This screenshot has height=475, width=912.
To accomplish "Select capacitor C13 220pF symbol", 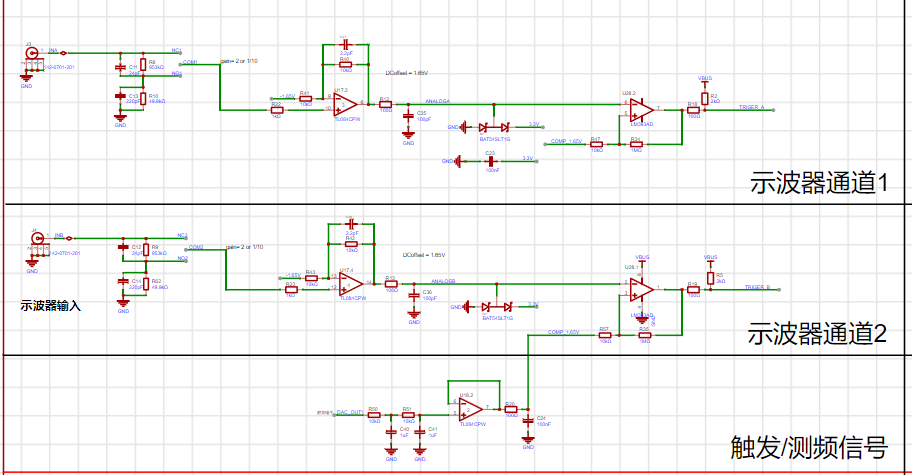I will [x=120, y=96].
